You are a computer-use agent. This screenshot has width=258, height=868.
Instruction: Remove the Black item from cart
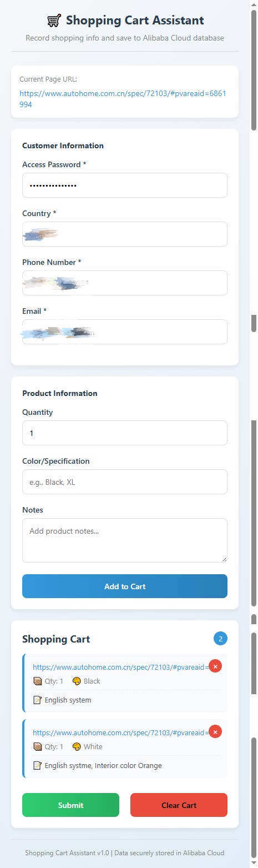(x=215, y=666)
